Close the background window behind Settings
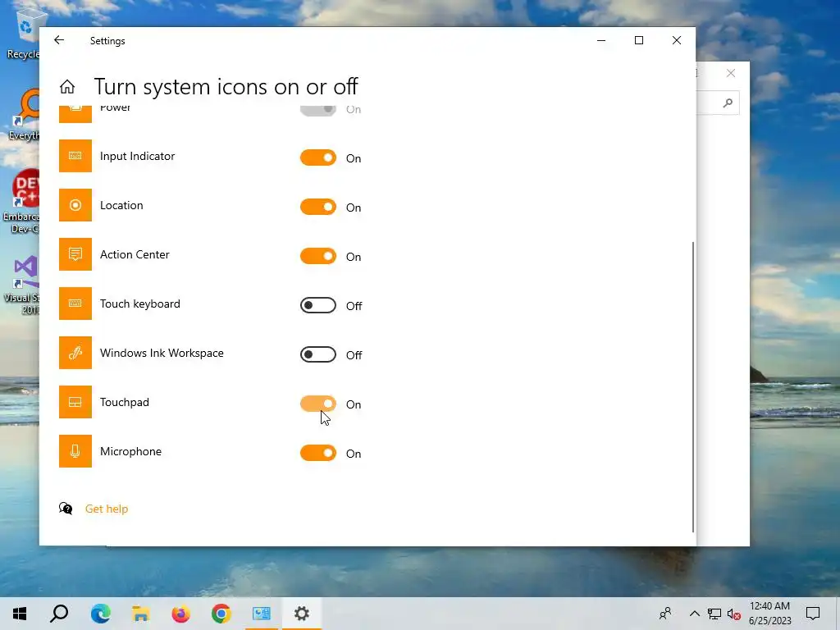Viewport: 840px width, 630px height. tap(731, 73)
